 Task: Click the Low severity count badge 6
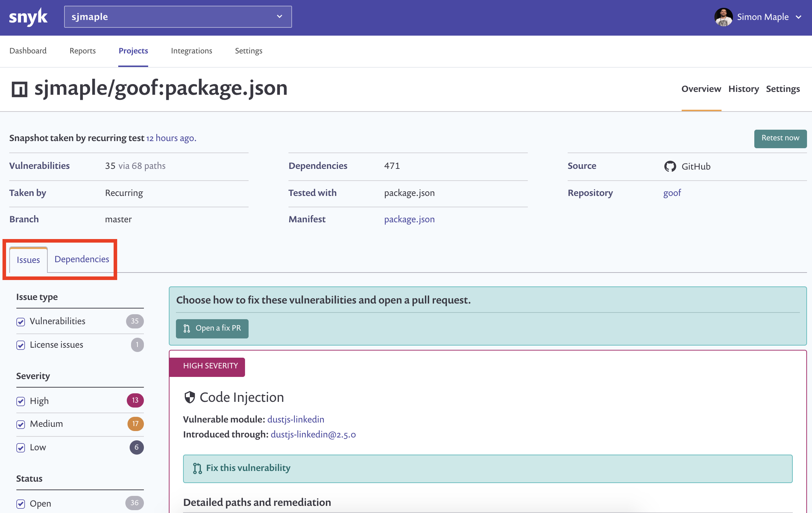pyautogui.click(x=136, y=447)
